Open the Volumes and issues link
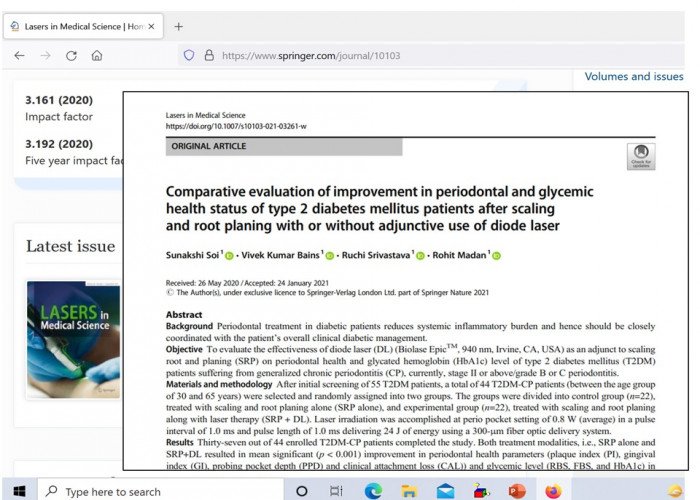 [x=634, y=77]
